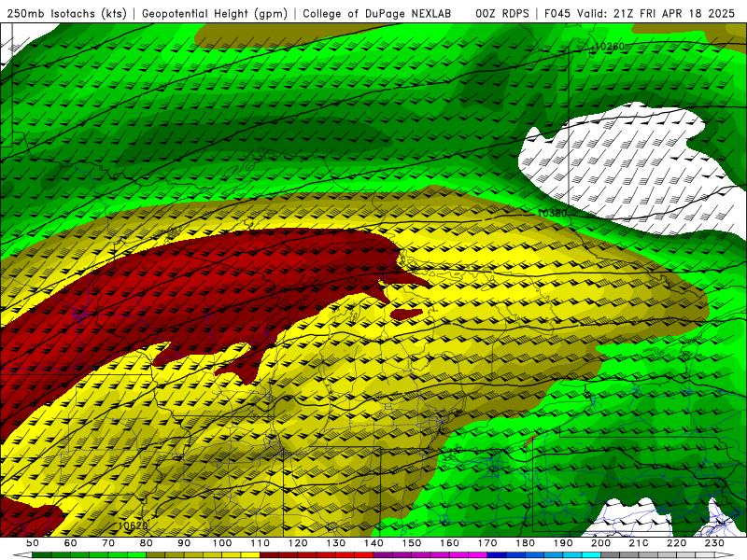The width and height of the screenshot is (747, 560).
Task: Click the 50 value on the color scale
Action: (x=32, y=543)
